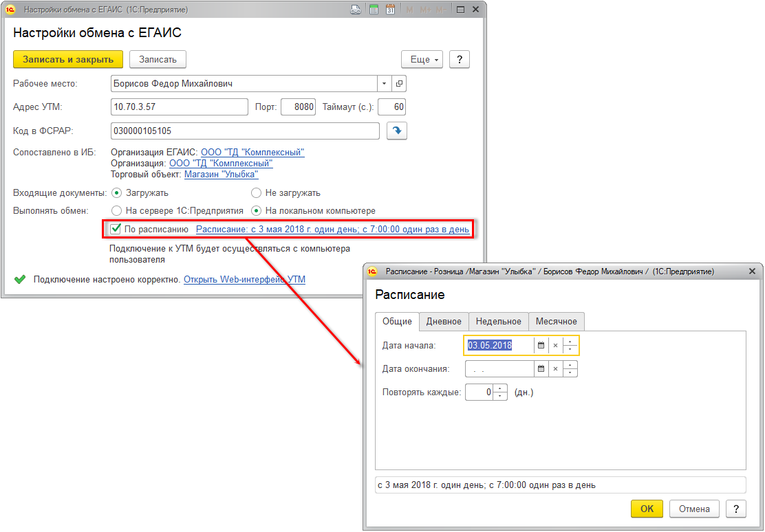
Task: Click the Таймаут field showing 60
Action: tap(391, 107)
